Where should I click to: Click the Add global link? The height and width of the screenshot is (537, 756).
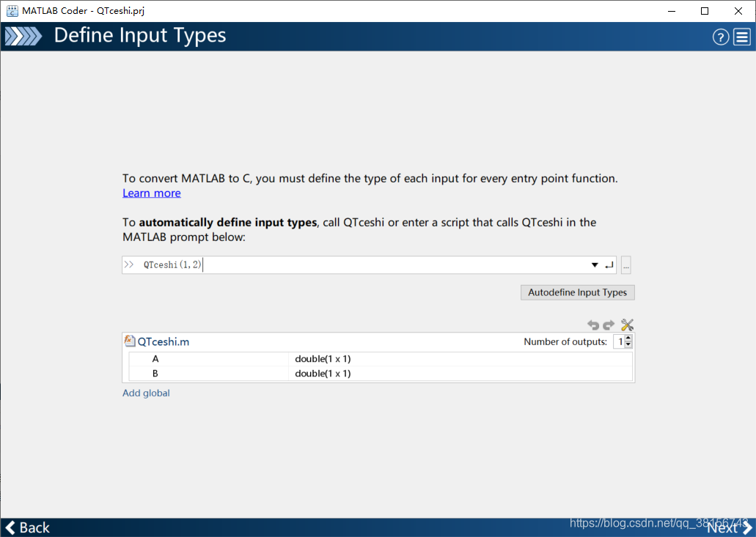(x=146, y=393)
